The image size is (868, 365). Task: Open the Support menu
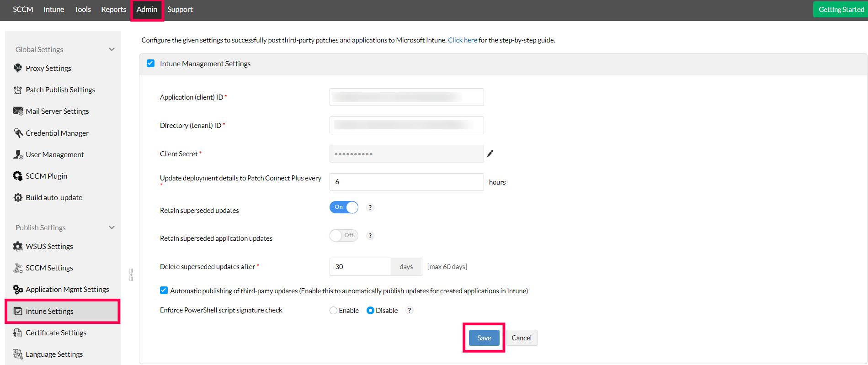tap(180, 9)
